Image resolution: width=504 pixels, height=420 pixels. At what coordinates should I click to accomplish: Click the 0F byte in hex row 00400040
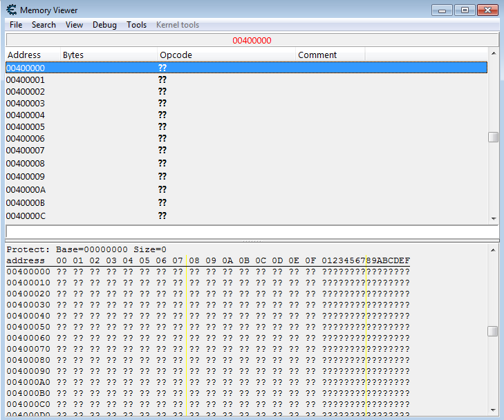[x=310, y=316]
